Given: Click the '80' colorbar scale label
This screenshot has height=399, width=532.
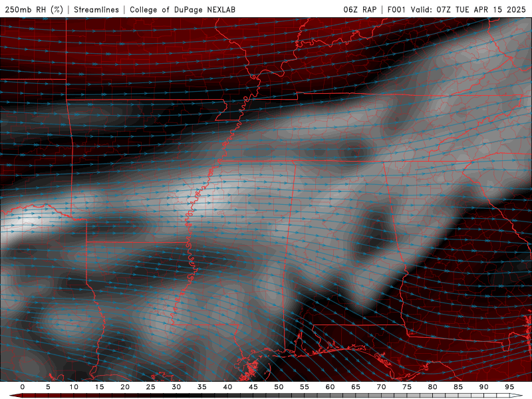Looking at the screenshot, I should [x=432, y=387].
